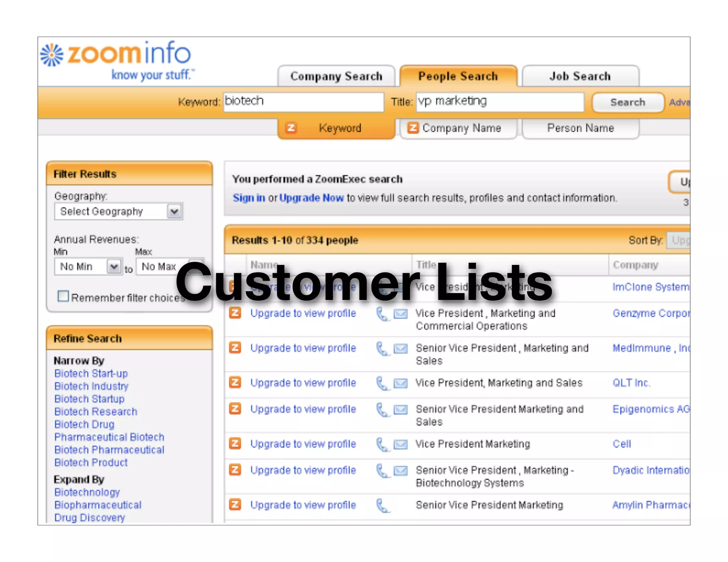Screen dimensions: 728x562
Task: Switch to Company Search tab
Action: tap(336, 76)
